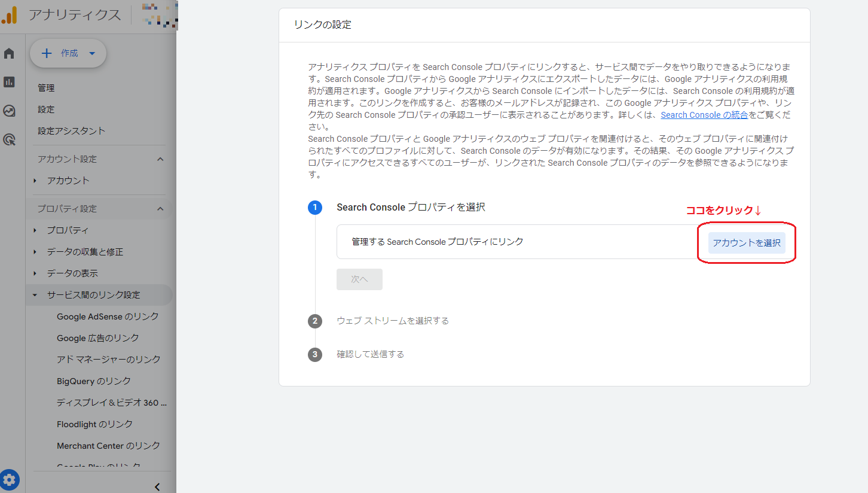Click the Google Analytics logo

click(x=10, y=16)
